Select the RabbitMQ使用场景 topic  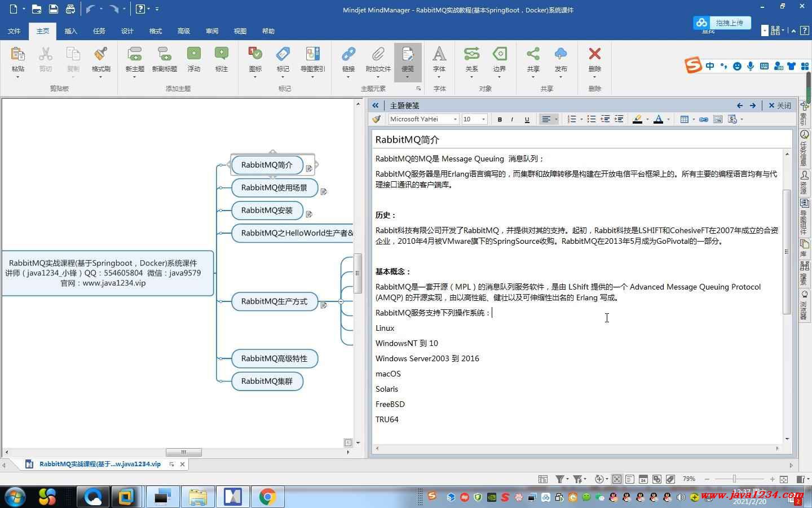[275, 187]
